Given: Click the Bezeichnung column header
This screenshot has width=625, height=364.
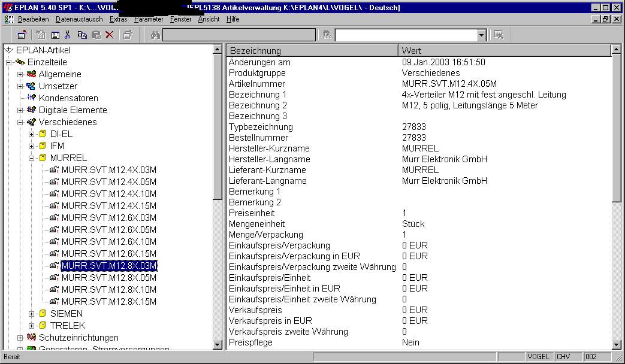Looking at the screenshot, I should click(313, 50).
